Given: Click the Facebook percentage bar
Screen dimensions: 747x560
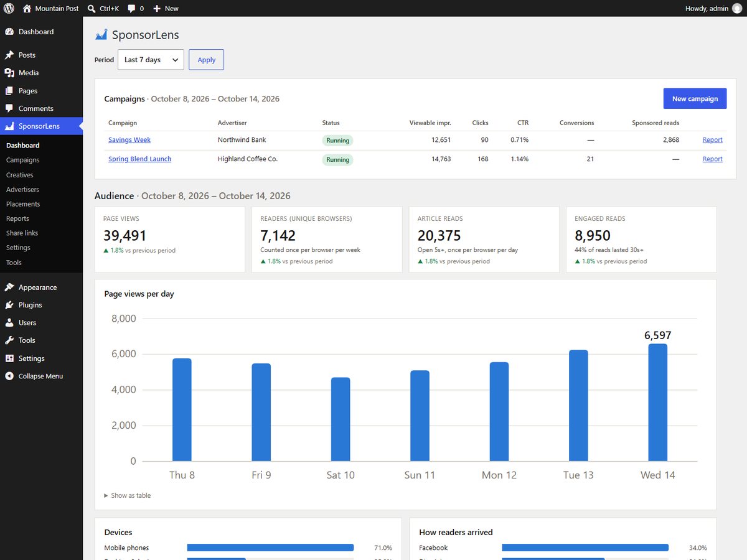Looking at the screenshot, I should (x=585, y=548).
